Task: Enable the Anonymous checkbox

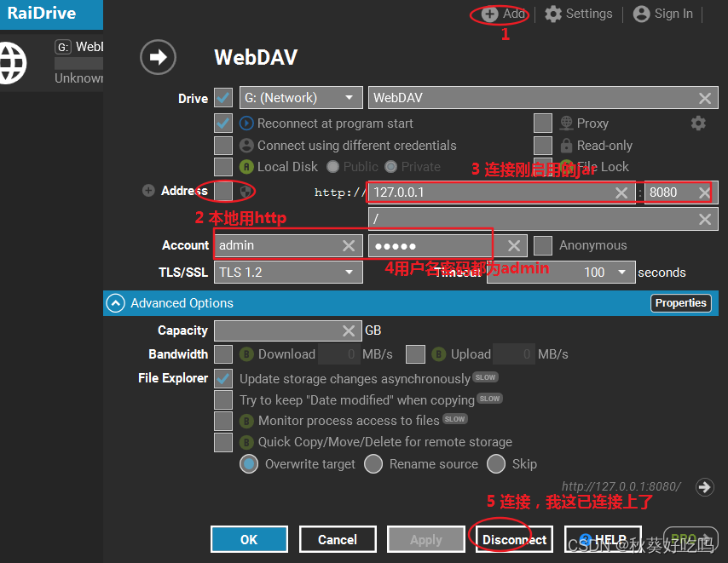Action: [x=543, y=246]
